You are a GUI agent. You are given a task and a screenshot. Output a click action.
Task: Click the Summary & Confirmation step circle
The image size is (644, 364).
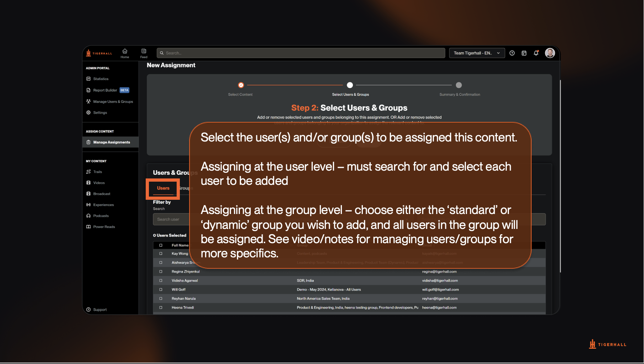click(x=459, y=85)
